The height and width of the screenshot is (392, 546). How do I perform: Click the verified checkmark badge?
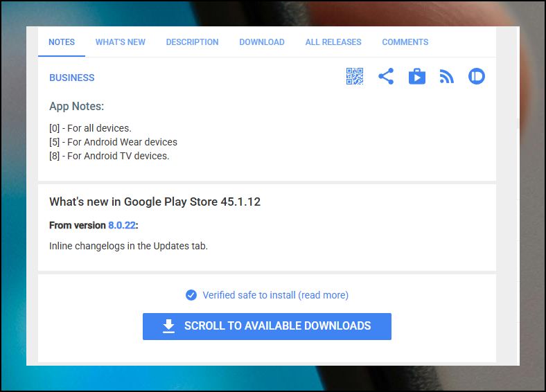[191, 295]
